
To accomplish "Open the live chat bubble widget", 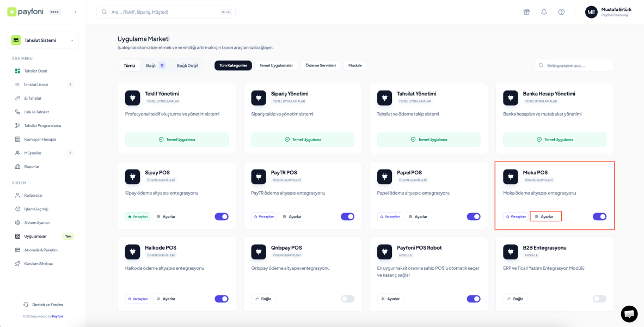I will click(629, 314).
